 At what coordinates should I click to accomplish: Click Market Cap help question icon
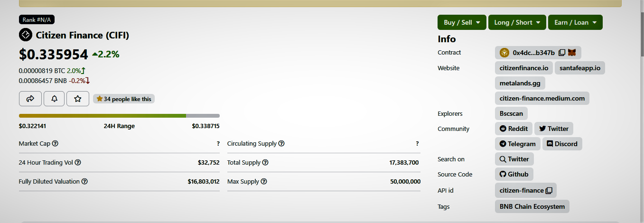point(55,143)
